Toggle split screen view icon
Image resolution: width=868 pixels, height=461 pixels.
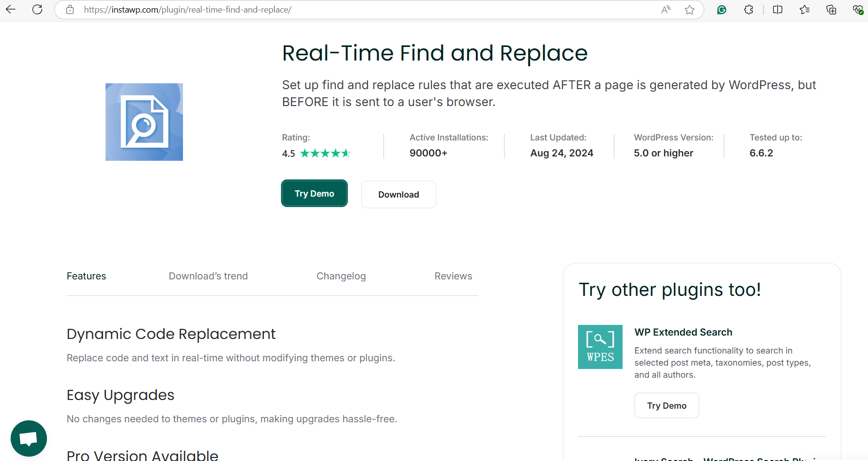point(778,9)
